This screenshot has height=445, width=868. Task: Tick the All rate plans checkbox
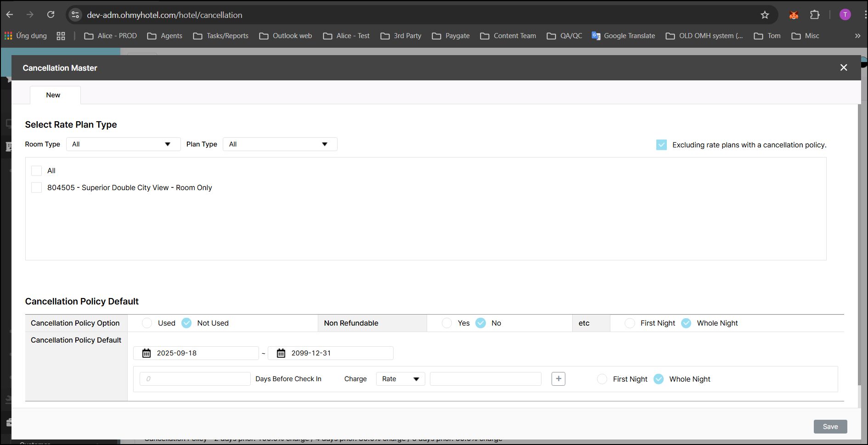tap(37, 171)
